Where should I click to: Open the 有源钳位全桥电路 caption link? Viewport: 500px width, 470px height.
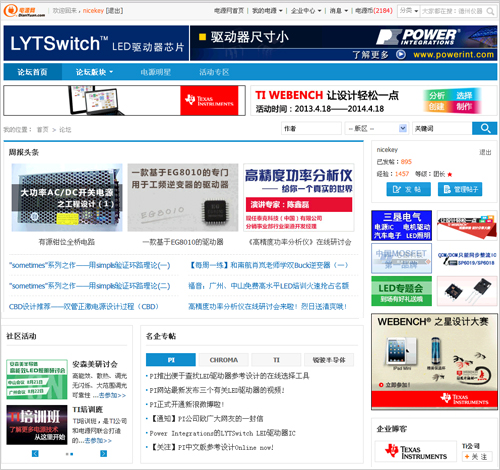tap(67, 242)
